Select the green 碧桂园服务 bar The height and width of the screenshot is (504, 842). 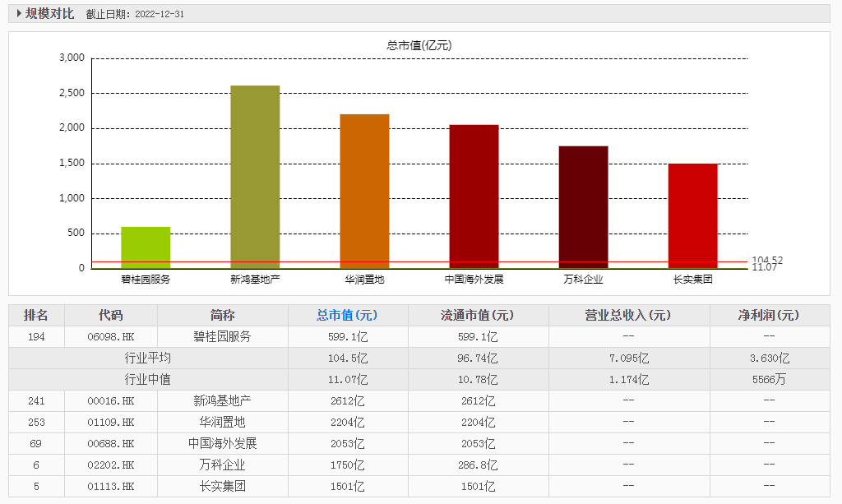(x=146, y=247)
